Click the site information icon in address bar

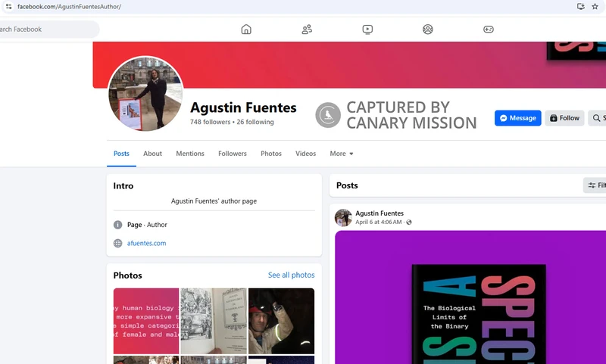point(8,7)
